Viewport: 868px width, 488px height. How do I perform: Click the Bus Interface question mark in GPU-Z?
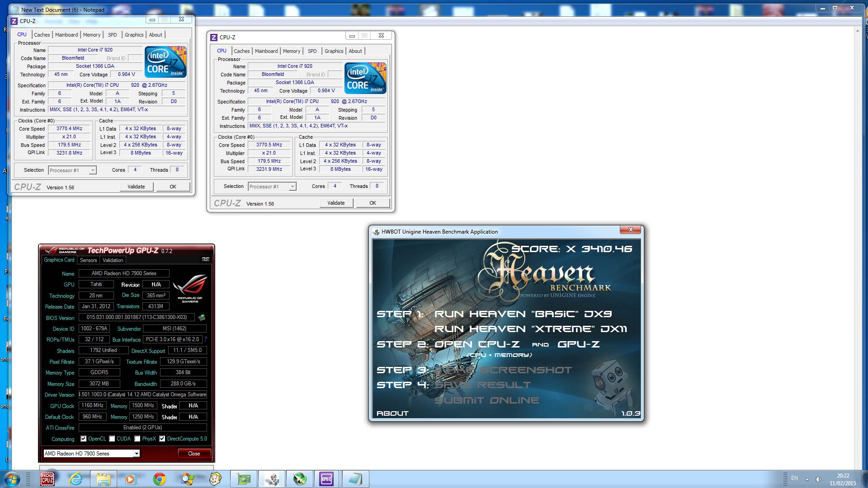(206, 339)
